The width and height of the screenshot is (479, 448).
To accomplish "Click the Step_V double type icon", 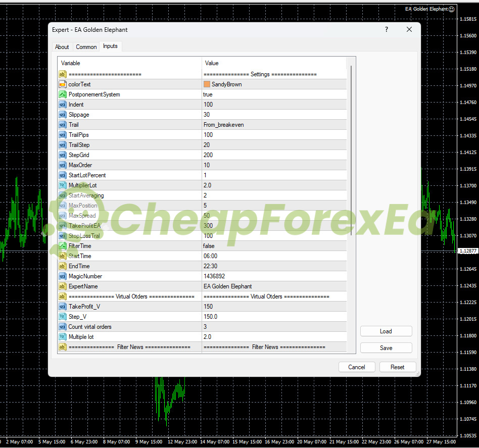I will [62, 316].
